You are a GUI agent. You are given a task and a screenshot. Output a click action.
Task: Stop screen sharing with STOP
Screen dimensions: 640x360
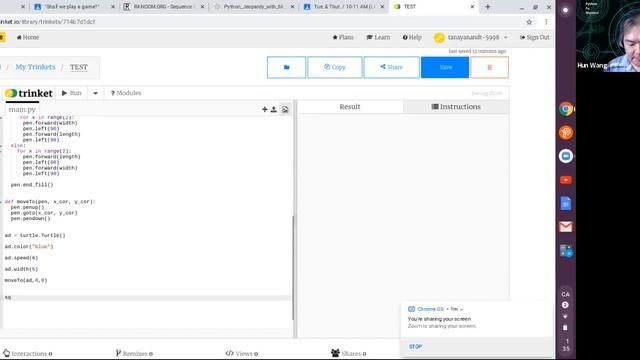[415, 347]
